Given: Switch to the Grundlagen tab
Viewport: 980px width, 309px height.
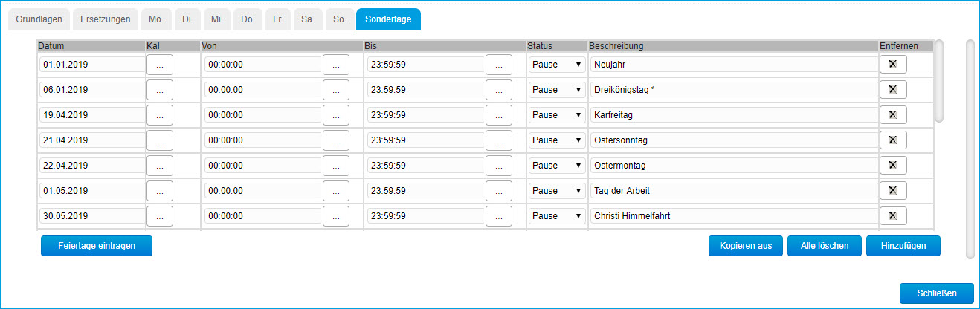Looking at the screenshot, I should point(39,19).
